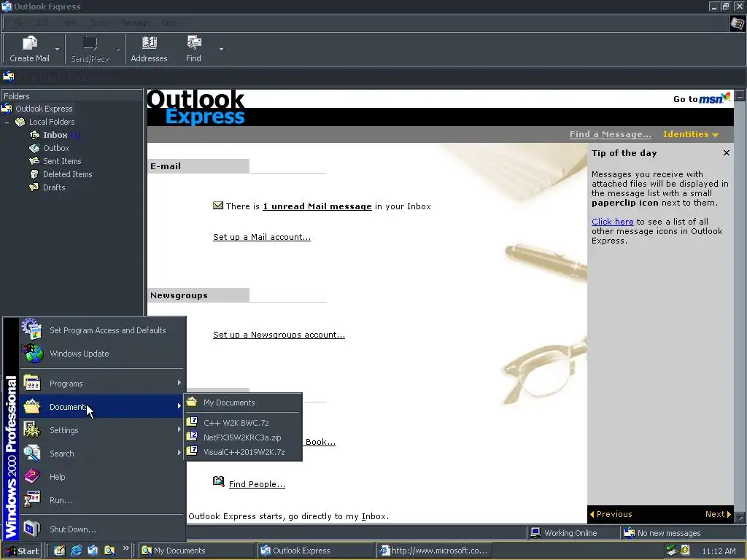Screen dimensions: 747x560
Task: Open Help from the Start menu
Action: [x=102, y=477]
